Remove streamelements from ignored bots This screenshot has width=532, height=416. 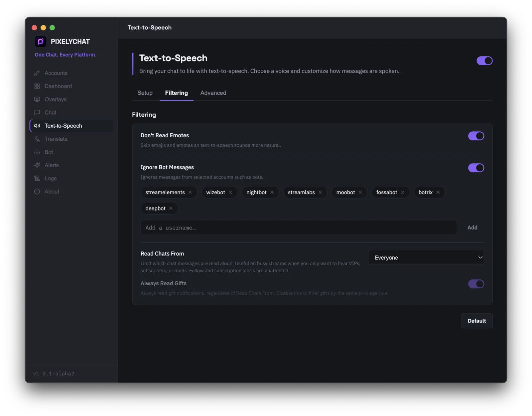pyautogui.click(x=190, y=192)
